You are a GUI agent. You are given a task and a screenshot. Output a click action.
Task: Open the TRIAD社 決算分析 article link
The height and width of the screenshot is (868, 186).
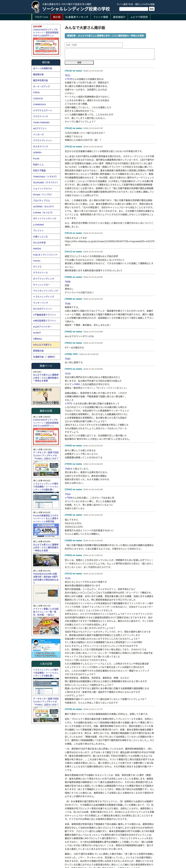coord(46,578)
